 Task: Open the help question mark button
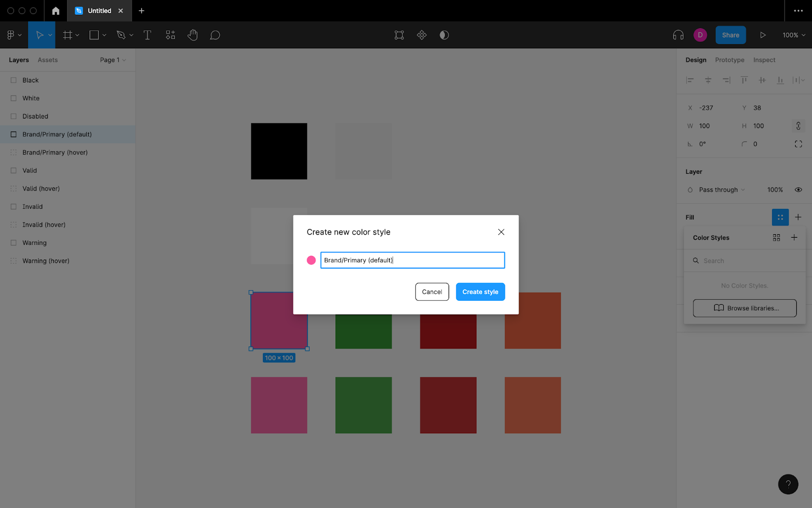(x=788, y=484)
